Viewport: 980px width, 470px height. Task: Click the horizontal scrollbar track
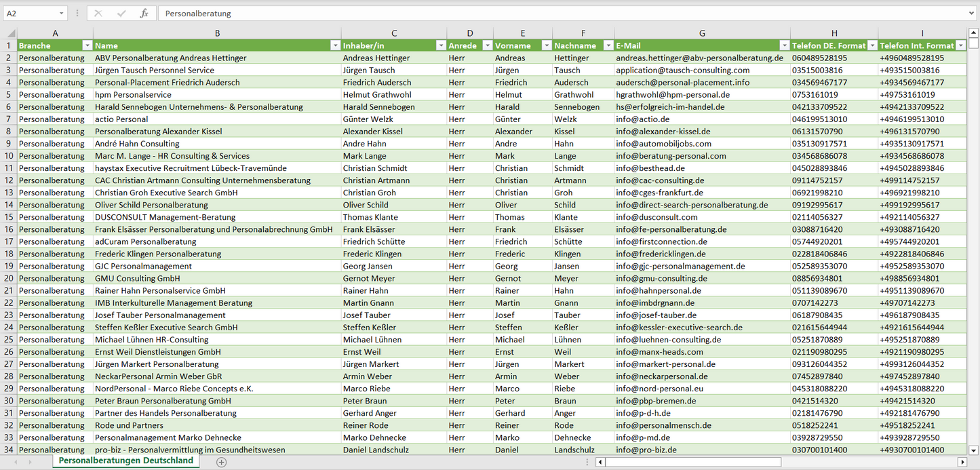pos(868,462)
